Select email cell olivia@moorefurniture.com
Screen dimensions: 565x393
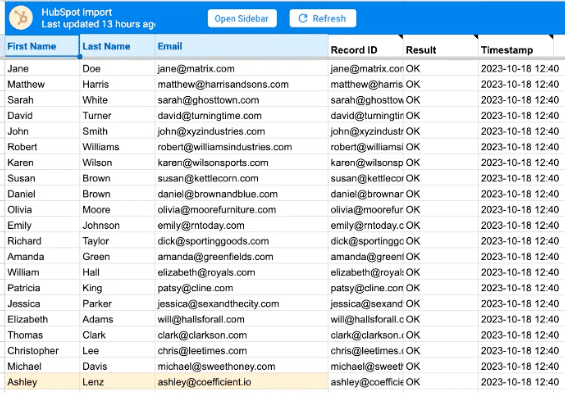[x=241, y=210]
